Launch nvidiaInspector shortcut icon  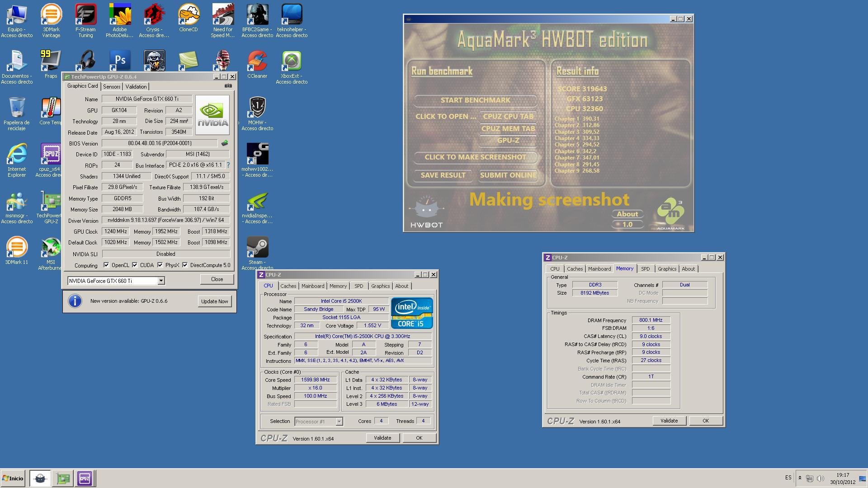coord(257,206)
